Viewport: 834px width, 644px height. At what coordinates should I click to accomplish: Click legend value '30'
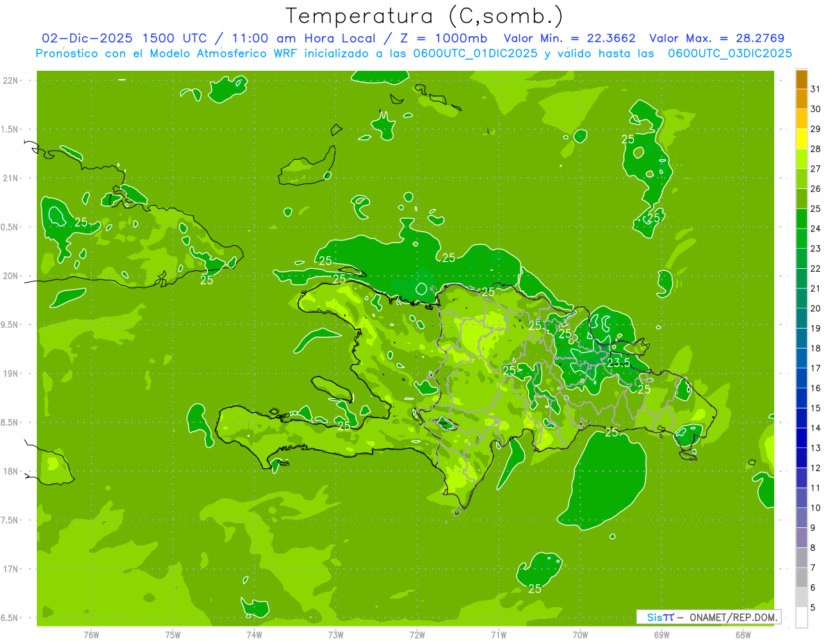pyautogui.click(x=816, y=109)
